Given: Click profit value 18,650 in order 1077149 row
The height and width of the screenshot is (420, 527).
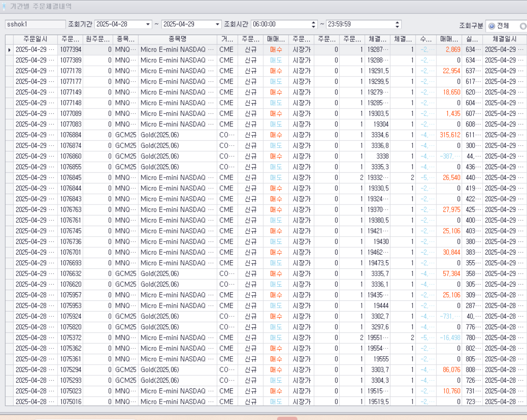Looking at the screenshot, I should (x=451, y=92).
